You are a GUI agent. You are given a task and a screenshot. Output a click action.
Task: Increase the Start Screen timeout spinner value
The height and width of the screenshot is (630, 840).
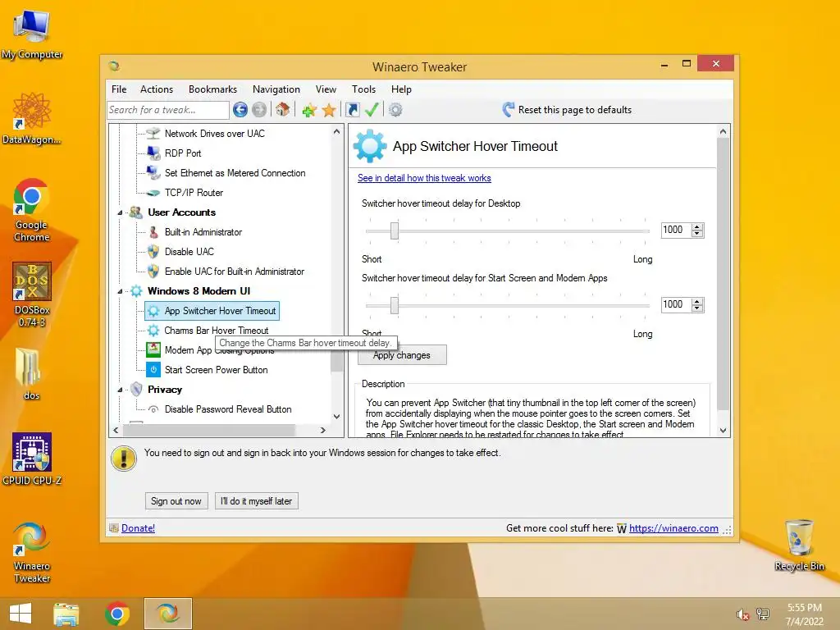(x=697, y=302)
